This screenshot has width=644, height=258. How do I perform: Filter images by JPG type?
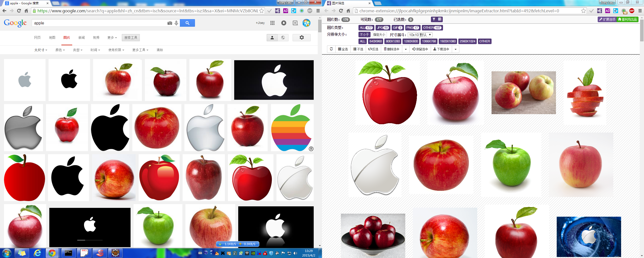click(x=383, y=28)
